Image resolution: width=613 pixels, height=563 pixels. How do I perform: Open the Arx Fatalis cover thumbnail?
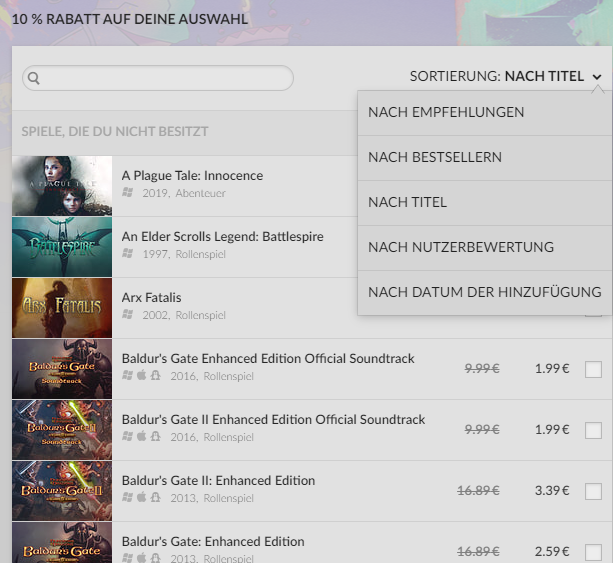point(62,308)
